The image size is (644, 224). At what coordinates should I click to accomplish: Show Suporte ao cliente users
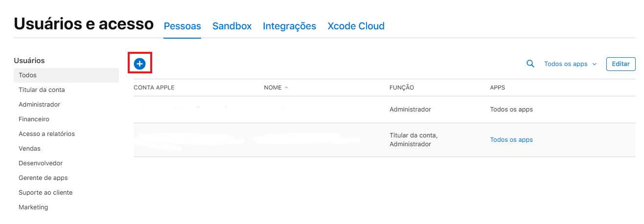(x=46, y=193)
